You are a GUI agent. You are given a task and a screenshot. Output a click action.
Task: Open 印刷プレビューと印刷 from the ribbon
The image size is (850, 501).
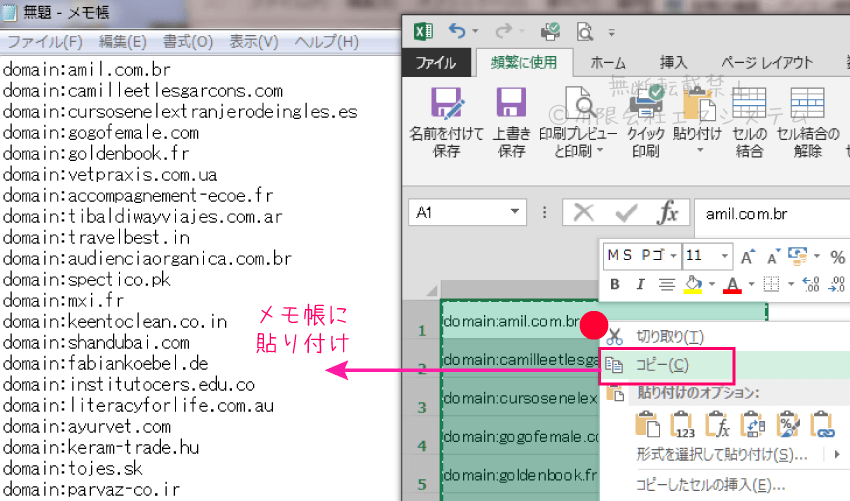coord(578,123)
